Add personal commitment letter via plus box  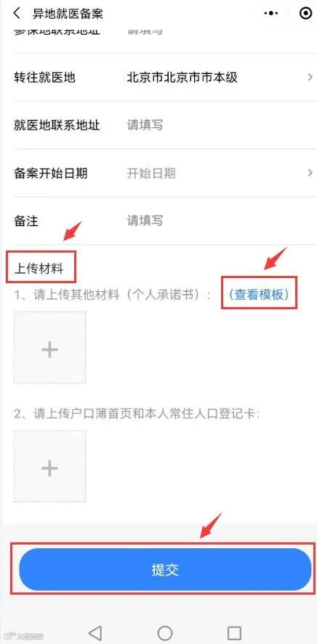(49, 348)
